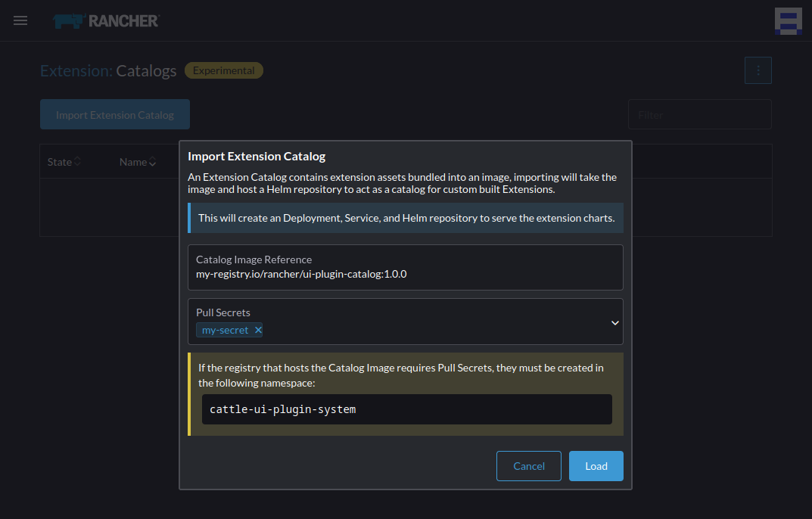Viewport: 812px width, 519px height.
Task: Open the hamburger navigation menu
Action: pyautogui.click(x=20, y=20)
